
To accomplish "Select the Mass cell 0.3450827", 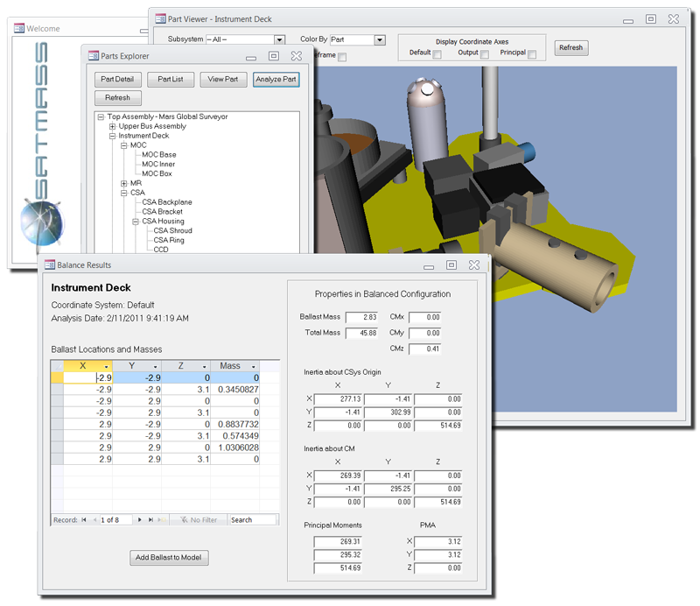I will 234,390.
